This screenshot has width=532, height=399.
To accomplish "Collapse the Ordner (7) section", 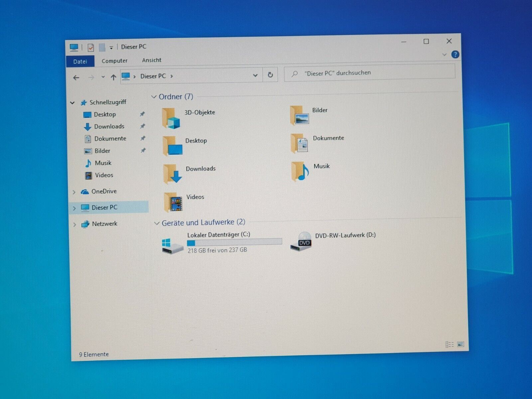I will [154, 97].
